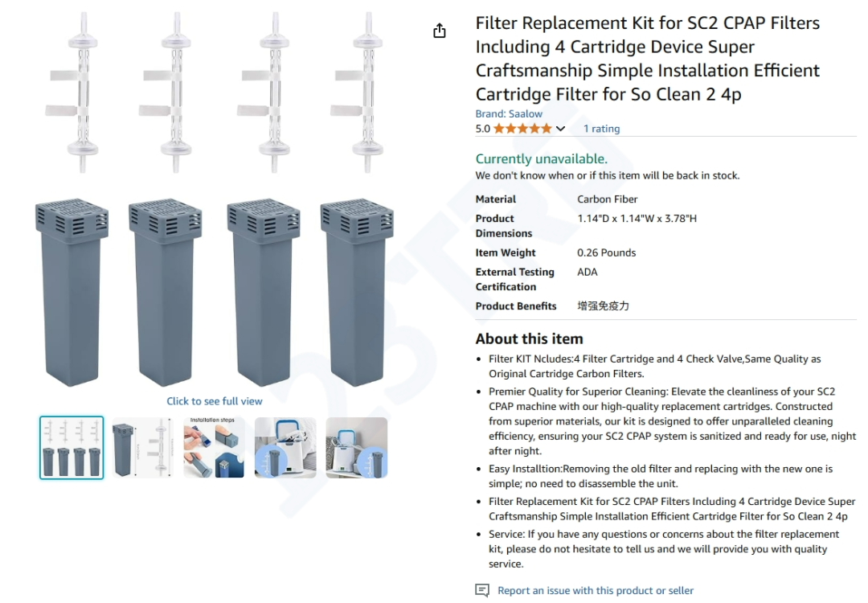
Task: Click the 5.0 rating number
Action: [x=482, y=129]
